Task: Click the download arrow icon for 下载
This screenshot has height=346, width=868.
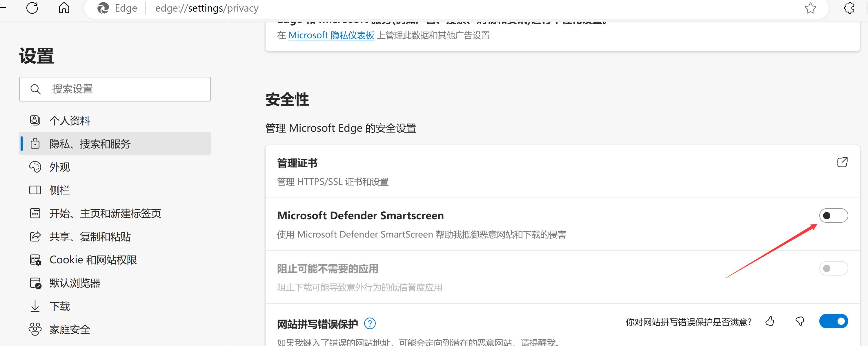Action: tap(35, 306)
